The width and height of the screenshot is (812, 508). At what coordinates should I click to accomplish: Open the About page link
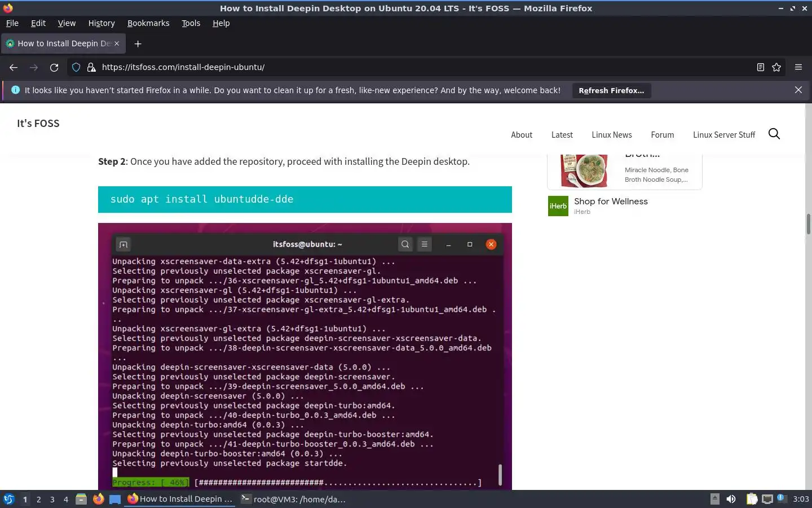(x=522, y=135)
